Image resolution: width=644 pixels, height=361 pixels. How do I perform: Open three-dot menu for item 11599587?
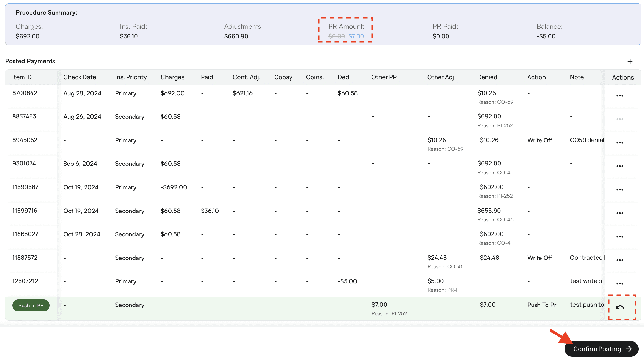(620, 190)
